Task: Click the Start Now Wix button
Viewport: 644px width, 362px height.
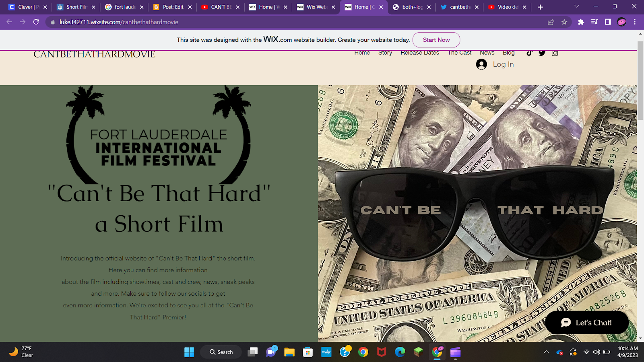Action: 436,40
